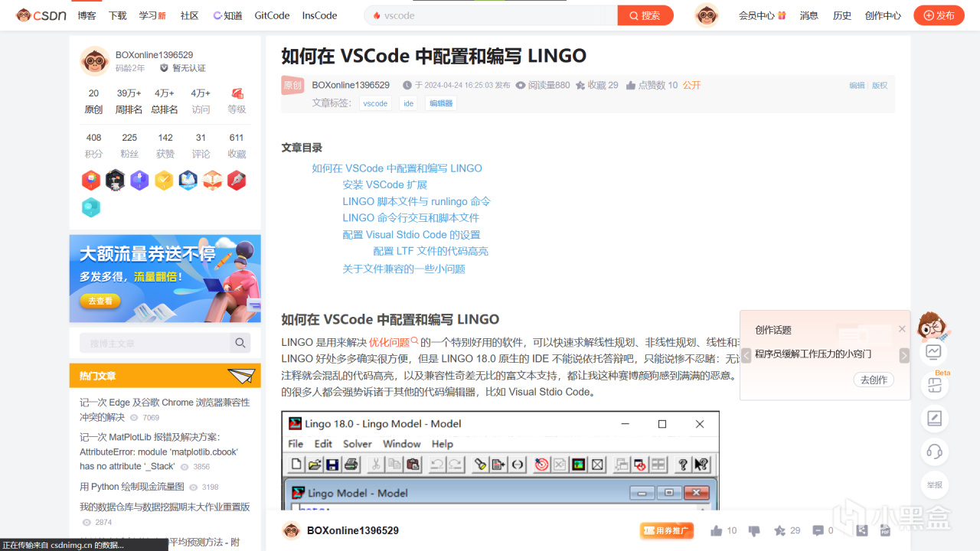
Task: Click the Beta scan icon in right toolbar
Action: [x=934, y=386]
